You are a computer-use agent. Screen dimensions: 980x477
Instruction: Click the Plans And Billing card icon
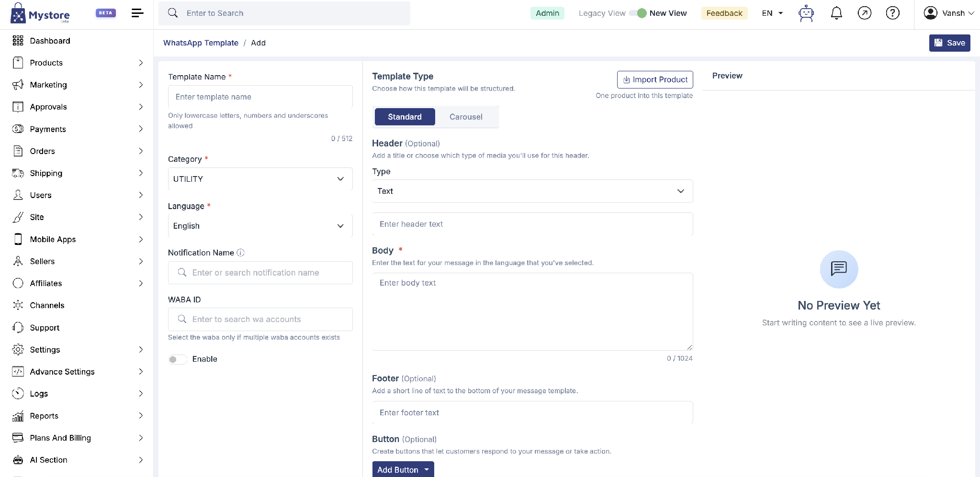coord(18,438)
